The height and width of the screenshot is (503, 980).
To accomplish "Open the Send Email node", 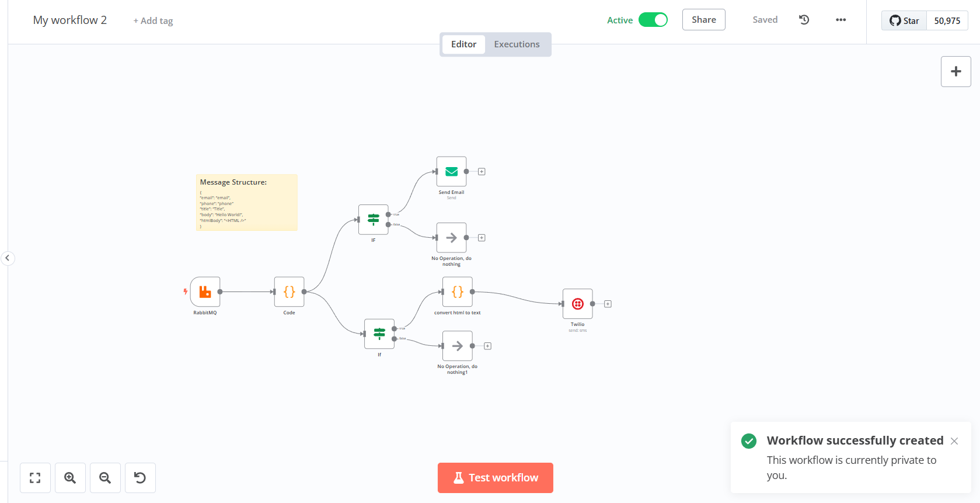I will coord(451,171).
